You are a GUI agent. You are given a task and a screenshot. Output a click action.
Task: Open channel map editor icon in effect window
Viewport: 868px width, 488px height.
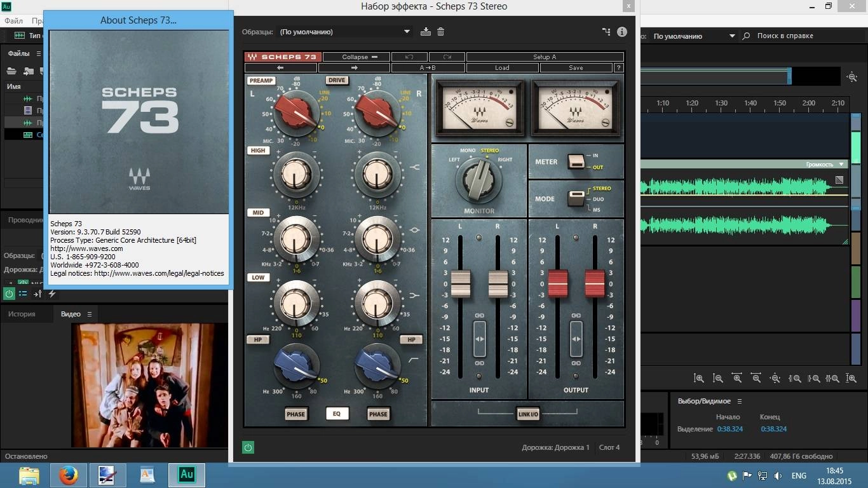[606, 32]
